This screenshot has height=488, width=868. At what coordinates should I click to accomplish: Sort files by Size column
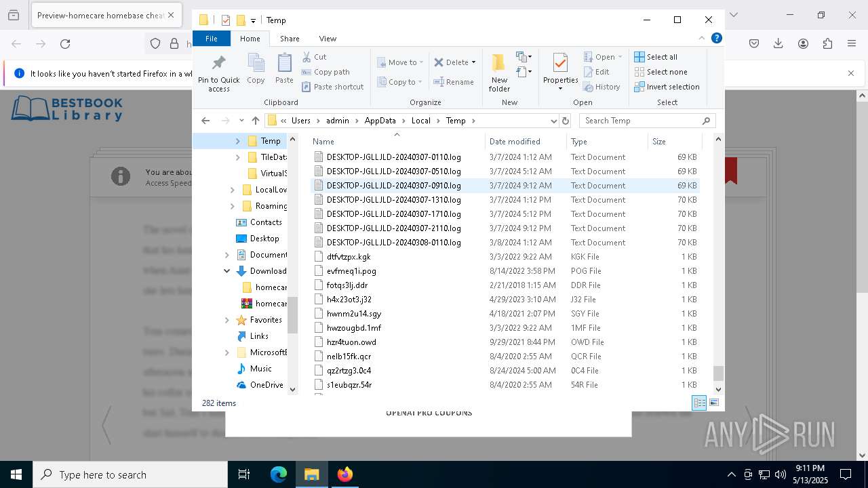pyautogui.click(x=674, y=142)
